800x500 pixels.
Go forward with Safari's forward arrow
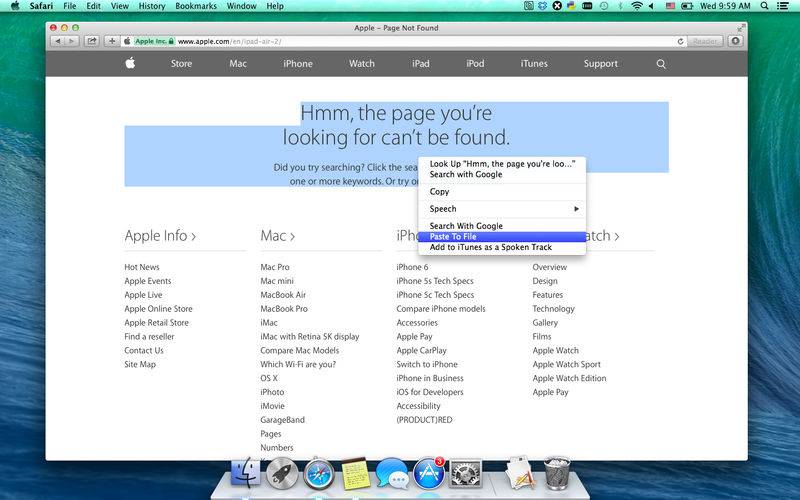[x=71, y=41]
